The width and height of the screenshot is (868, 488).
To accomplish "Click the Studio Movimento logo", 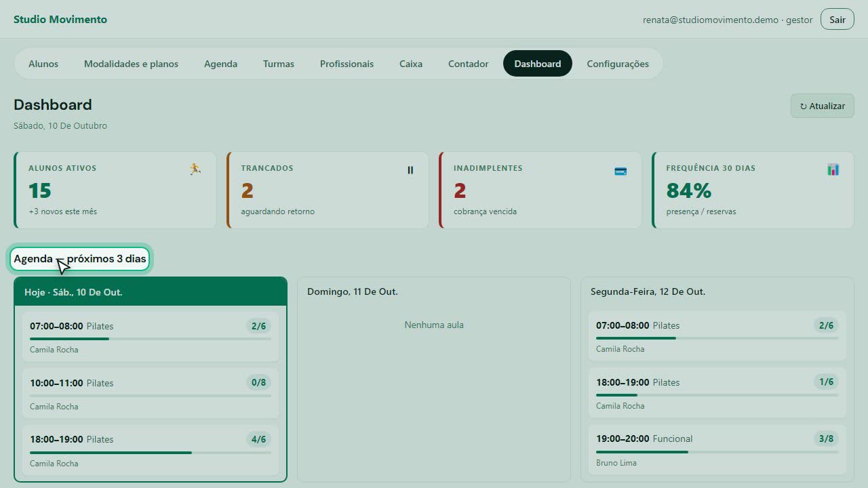I will tap(60, 19).
